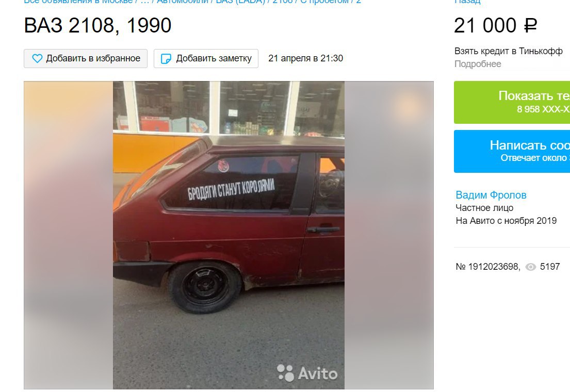
Task: Reveal phone number with green Показать телефон button
Action: click(512, 102)
